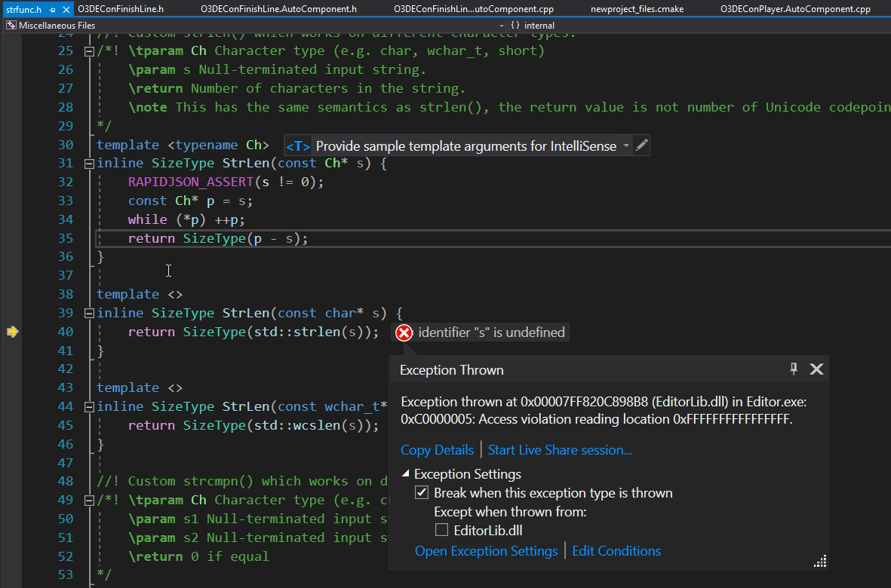Click current statement yellow arrow in margin
This screenshot has height=588, width=891.
[x=13, y=332]
